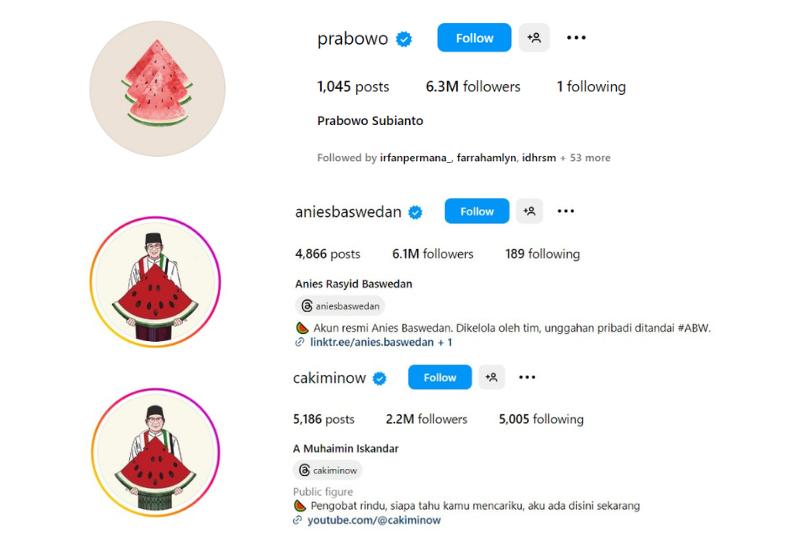Open the linktr.ee/anies.baswedan link

(x=372, y=342)
